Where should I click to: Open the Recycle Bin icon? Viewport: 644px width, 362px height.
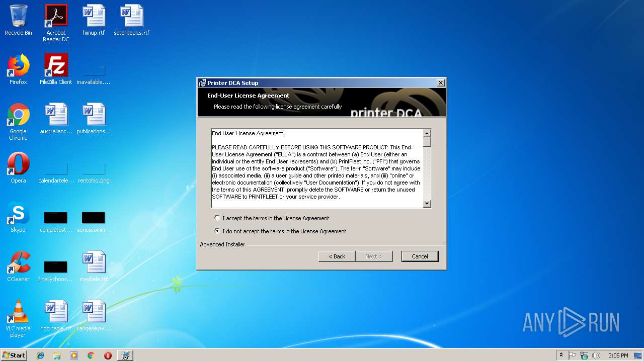click(18, 21)
